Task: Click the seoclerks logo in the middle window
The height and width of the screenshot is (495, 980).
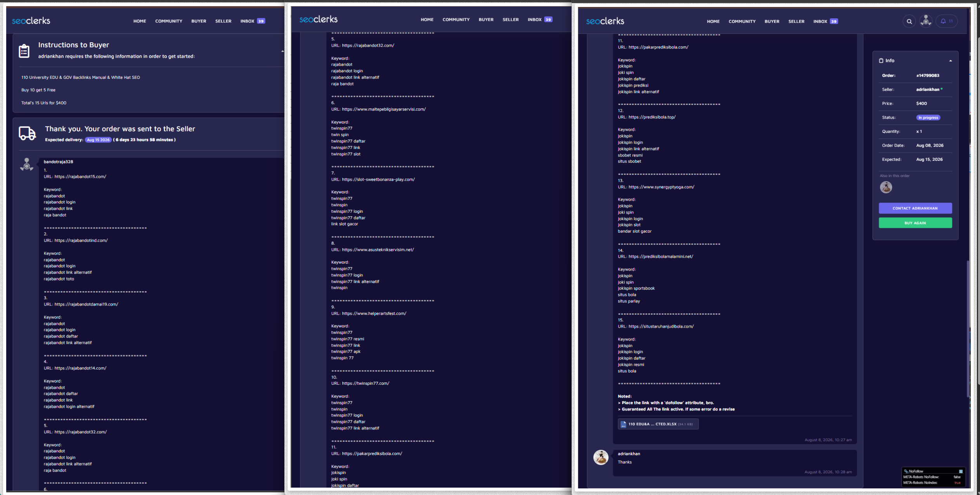Action: pos(318,19)
